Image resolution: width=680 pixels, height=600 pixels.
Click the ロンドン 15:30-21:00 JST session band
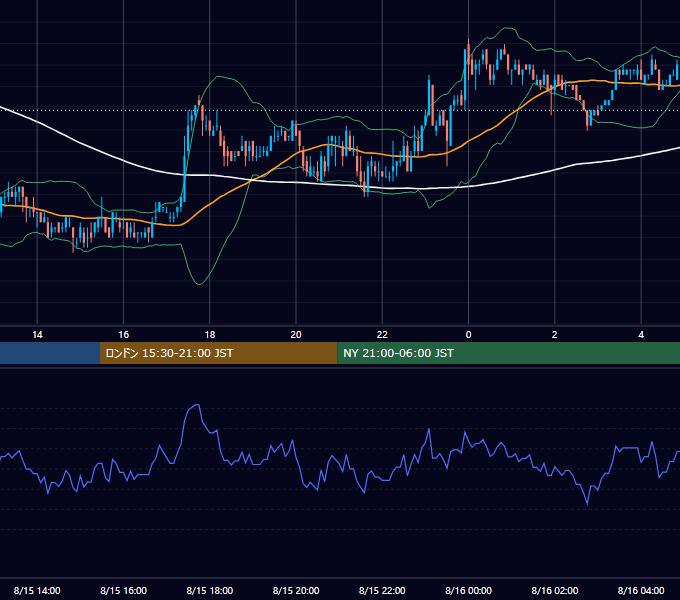pos(219,353)
